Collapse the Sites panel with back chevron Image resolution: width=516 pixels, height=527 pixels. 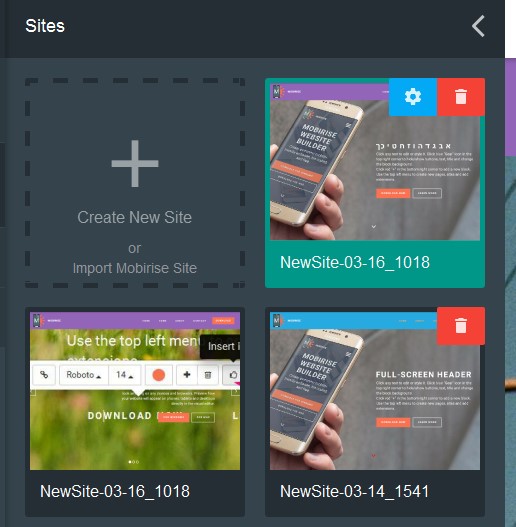click(x=478, y=26)
